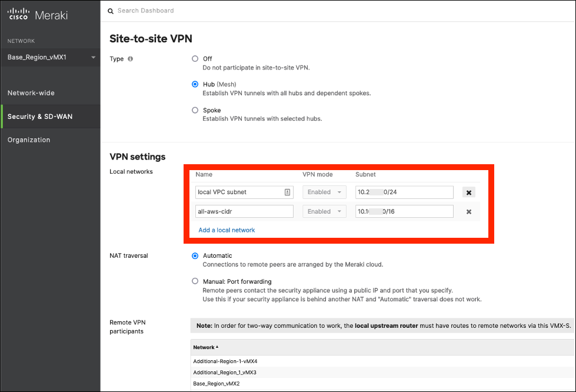Enable Manual: Port forwarding NAT traversal
This screenshot has height=392, width=576.
pyautogui.click(x=195, y=281)
